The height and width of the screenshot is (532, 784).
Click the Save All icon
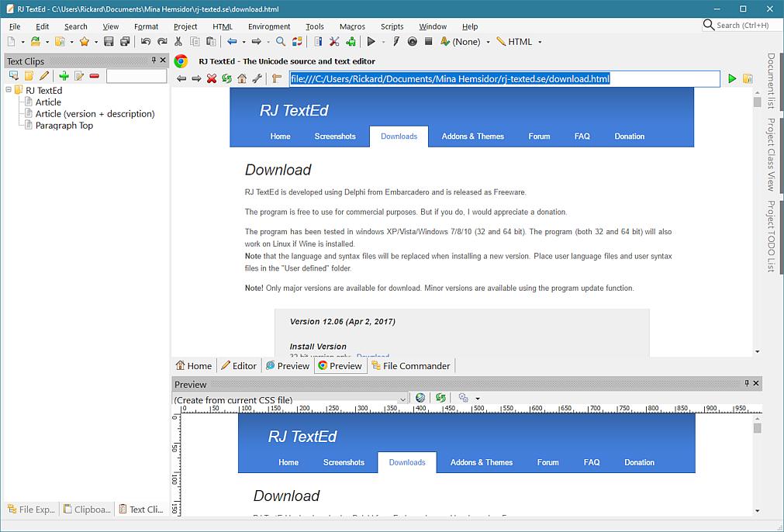125,42
